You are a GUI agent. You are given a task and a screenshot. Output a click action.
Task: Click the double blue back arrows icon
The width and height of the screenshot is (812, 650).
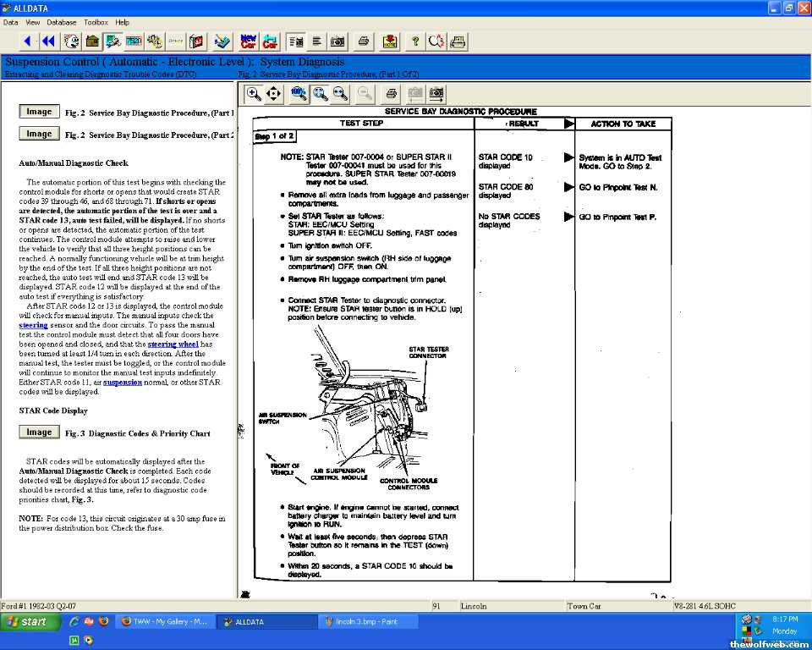click(x=48, y=41)
